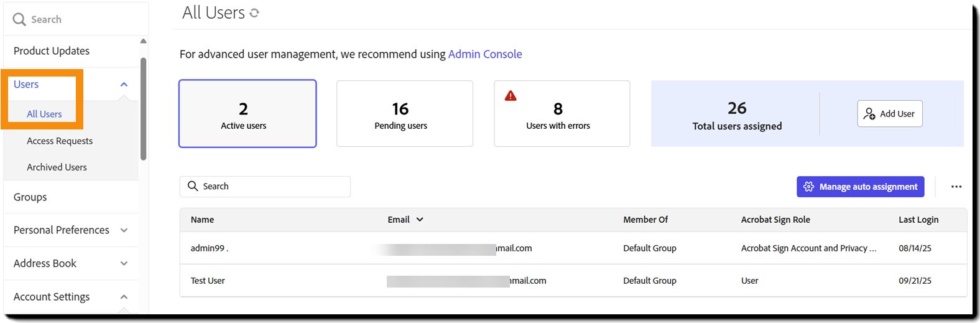Click the red warning triangle icon
The height and width of the screenshot is (323, 980).
pos(511,96)
